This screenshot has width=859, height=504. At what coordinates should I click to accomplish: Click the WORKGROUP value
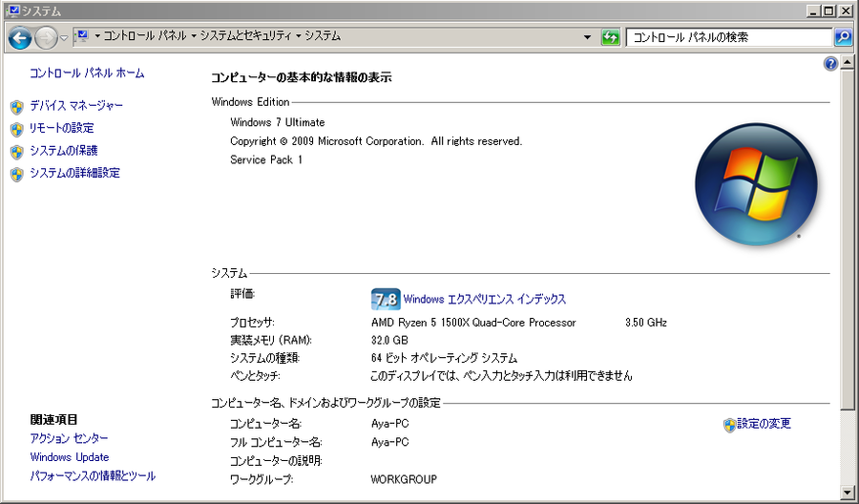coord(404,480)
